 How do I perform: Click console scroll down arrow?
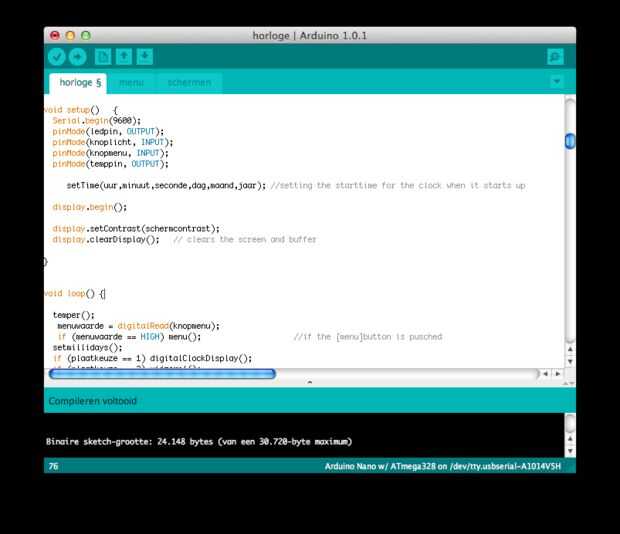coord(570,451)
